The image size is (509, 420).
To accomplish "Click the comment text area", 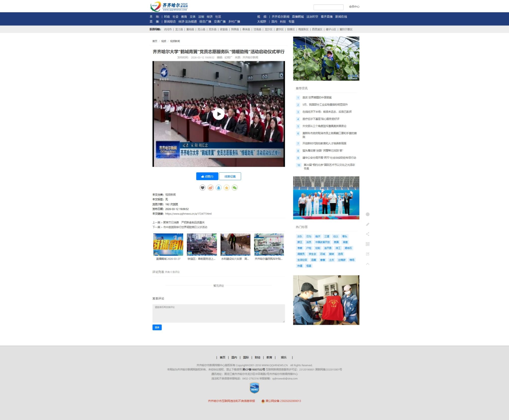I will [218, 313].
